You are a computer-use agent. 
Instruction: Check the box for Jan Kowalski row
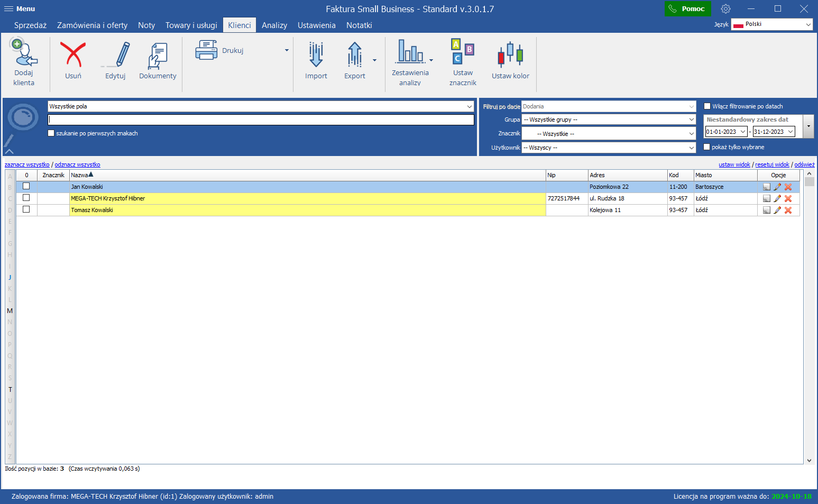point(26,186)
